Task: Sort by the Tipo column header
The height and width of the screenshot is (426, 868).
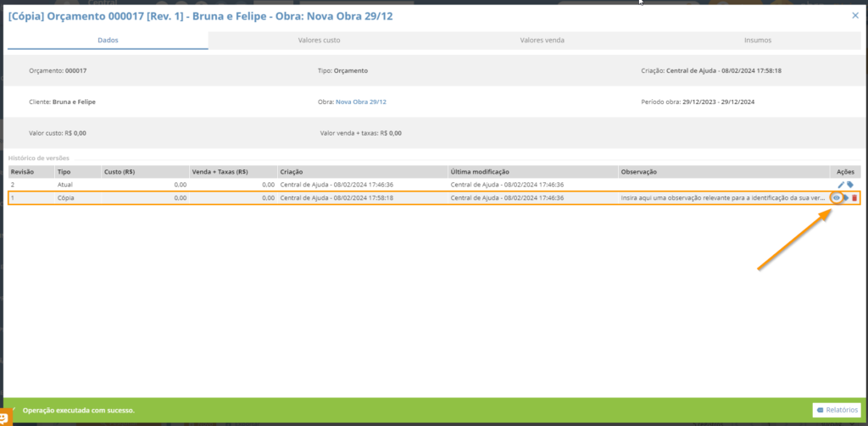Action: click(77, 172)
